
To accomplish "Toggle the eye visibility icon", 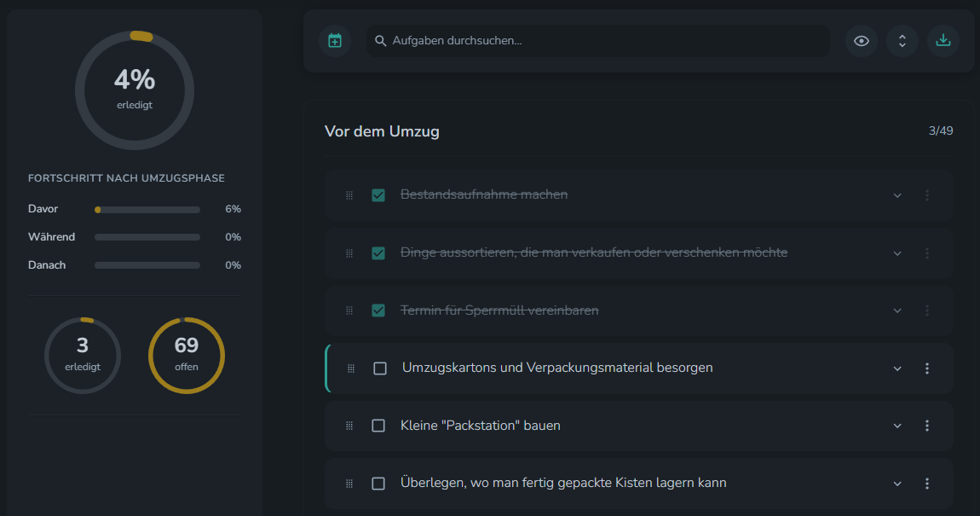I will click(x=862, y=41).
